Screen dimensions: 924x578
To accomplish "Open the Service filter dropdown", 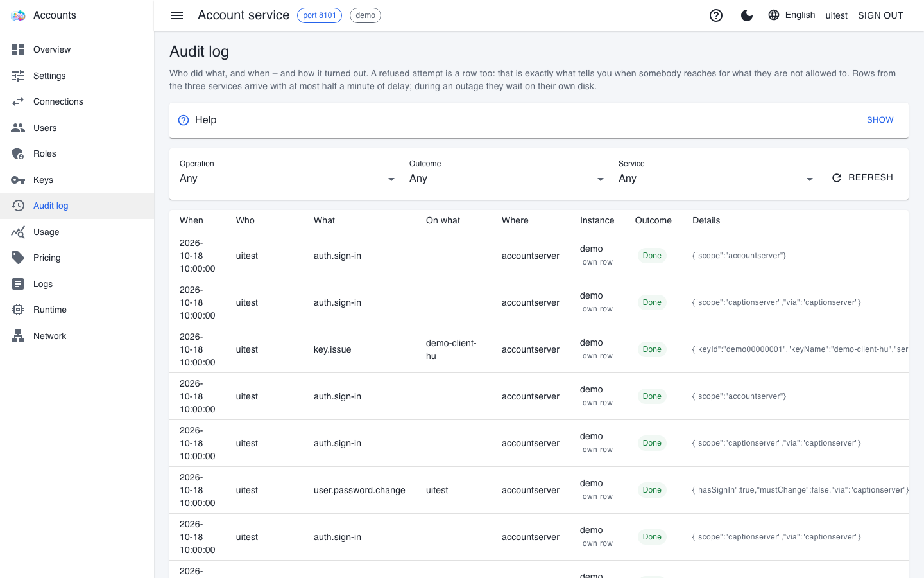I will point(718,179).
